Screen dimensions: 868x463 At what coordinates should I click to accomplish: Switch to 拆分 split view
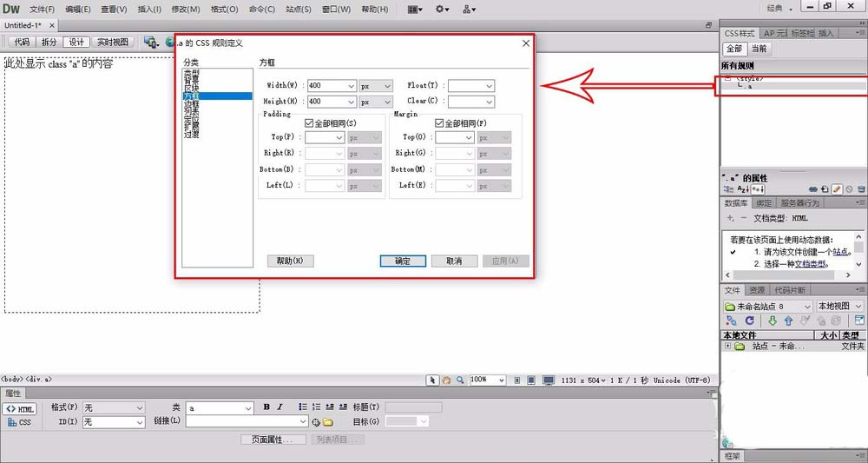49,42
